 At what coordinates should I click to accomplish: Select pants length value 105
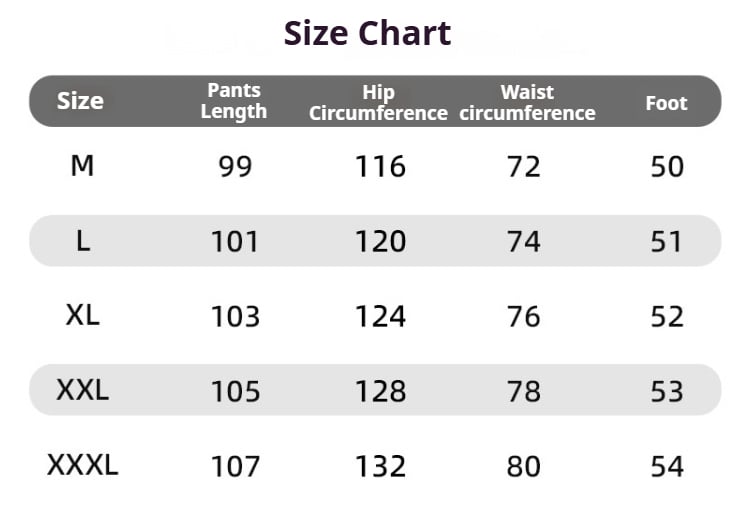point(235,391)
